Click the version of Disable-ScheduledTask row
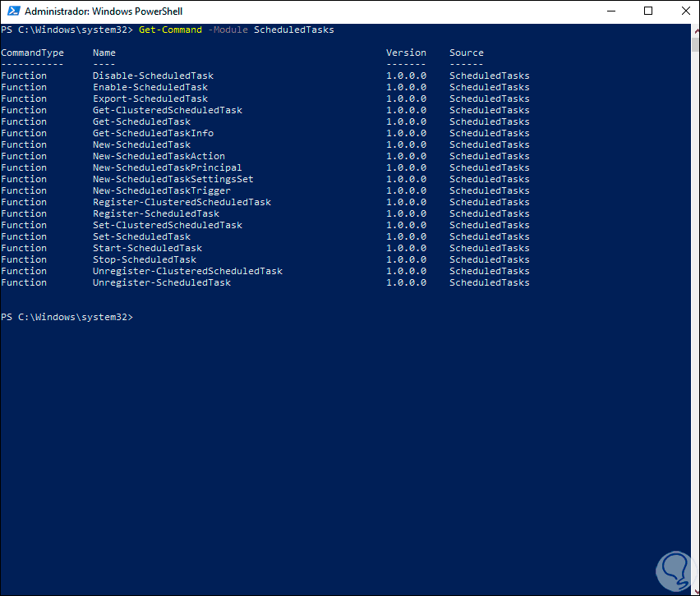The image size is (700, 596). click(406, 76)
